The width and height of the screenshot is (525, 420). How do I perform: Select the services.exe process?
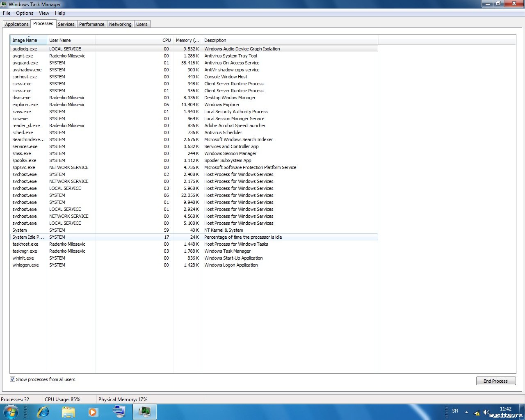194,146
